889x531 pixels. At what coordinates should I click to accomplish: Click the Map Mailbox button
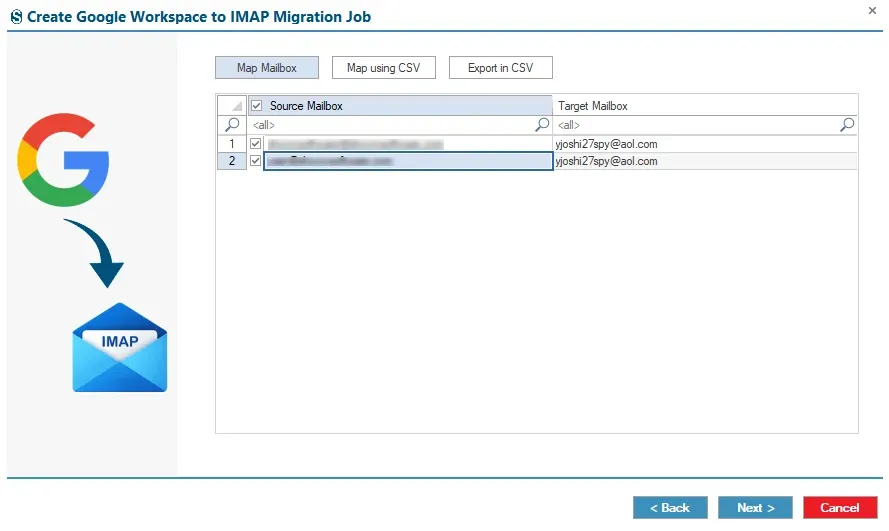coord(266,67)
